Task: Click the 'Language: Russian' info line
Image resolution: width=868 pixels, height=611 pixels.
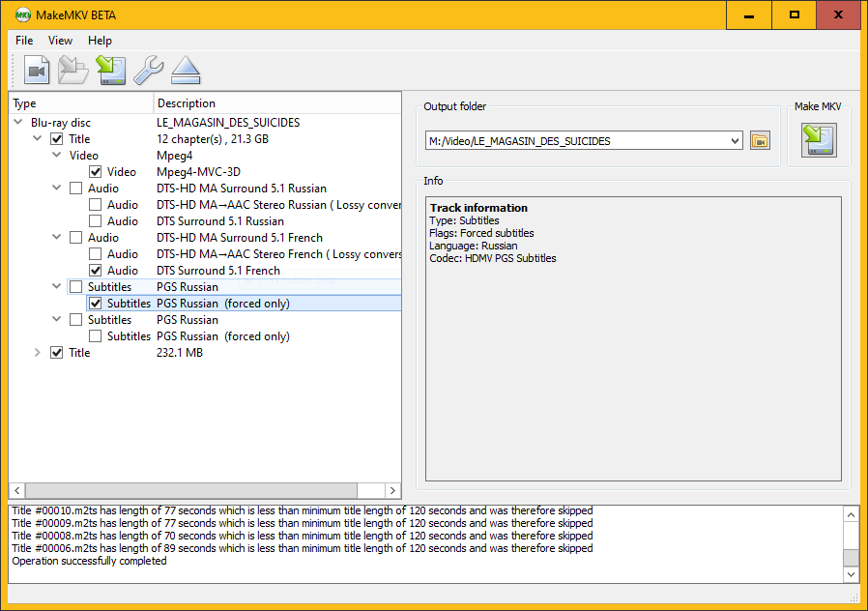Action: pyautogui.click(x=474, y=246)
